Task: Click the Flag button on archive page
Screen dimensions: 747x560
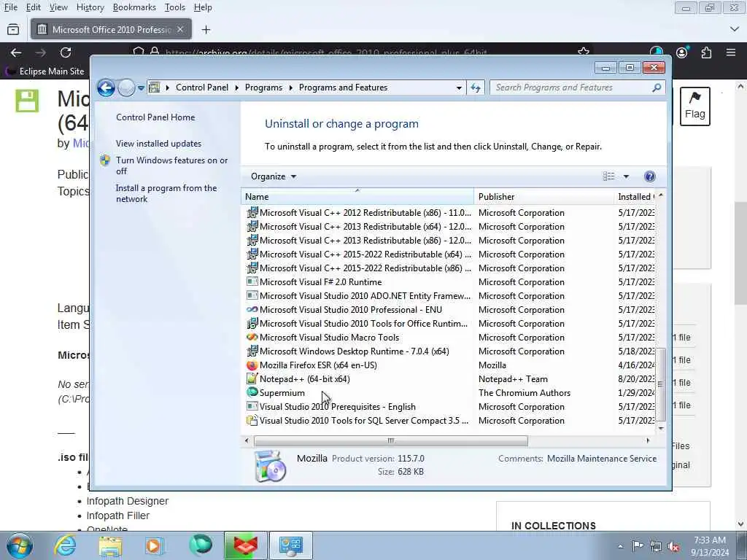Action: pyautogui.click(x=694, y=106)
